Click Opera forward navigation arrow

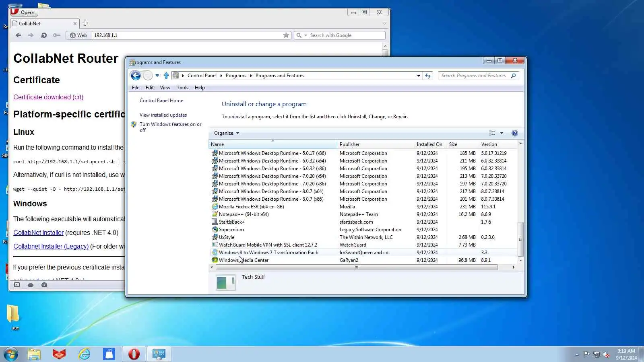click(31, 35)
